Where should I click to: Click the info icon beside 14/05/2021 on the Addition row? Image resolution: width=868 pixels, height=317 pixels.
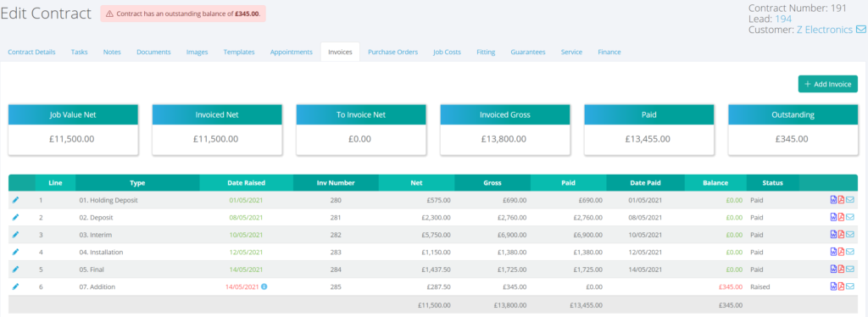tap(264, 286)
